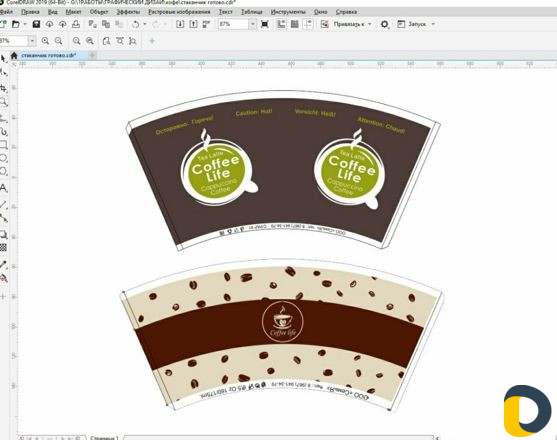The image size is (557, 440).
Task: Toggle show guidelines button
Action: (x=308, y=24)
